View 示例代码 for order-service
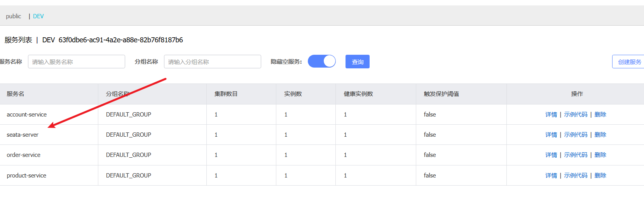Screen dimensions: 644x214 tap(576, 155)
